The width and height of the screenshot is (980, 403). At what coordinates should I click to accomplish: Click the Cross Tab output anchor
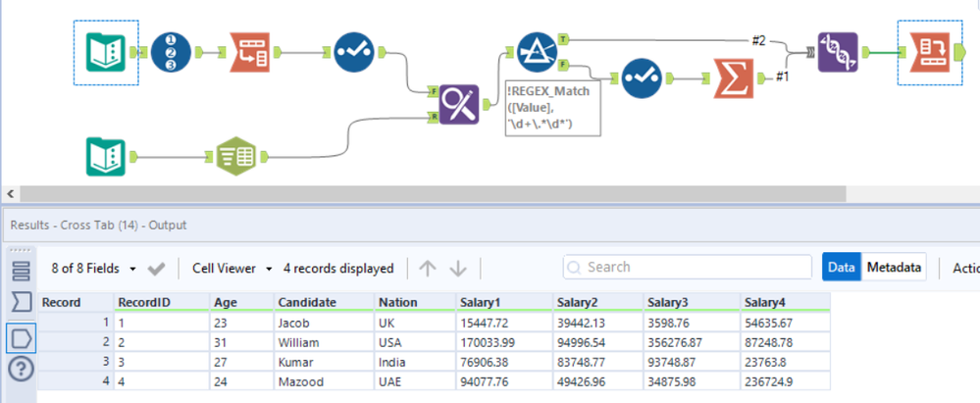pyautogui.click(x=960, y=52)
